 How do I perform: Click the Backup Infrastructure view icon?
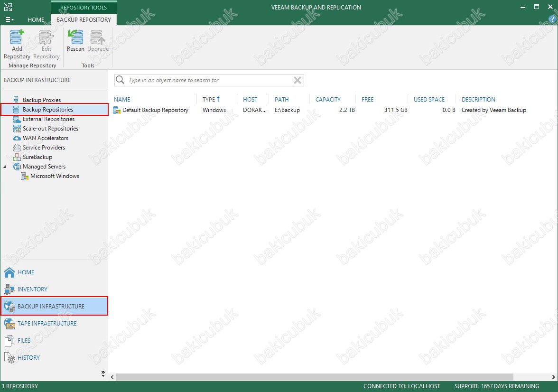pos(9,307)
